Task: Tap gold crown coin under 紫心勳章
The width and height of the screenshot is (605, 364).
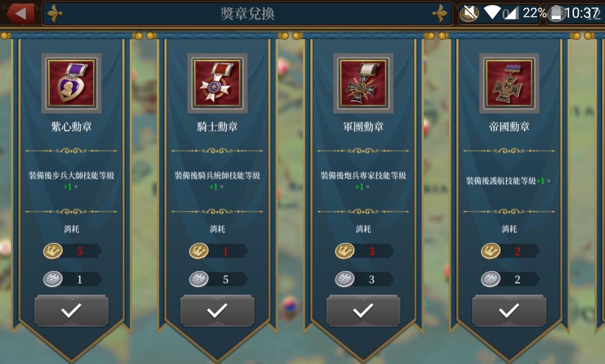Action: (53, 251)
